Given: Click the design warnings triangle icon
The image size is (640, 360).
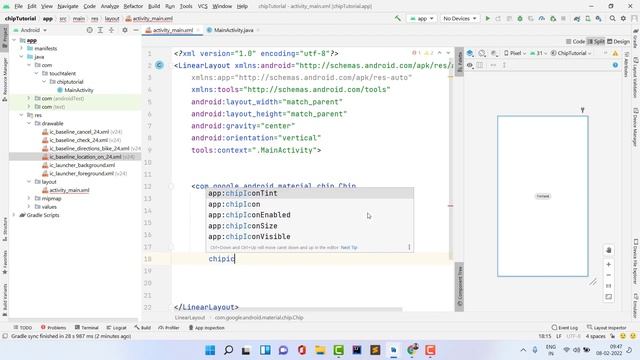Looking at the screenshot, I should coord(615,53).
